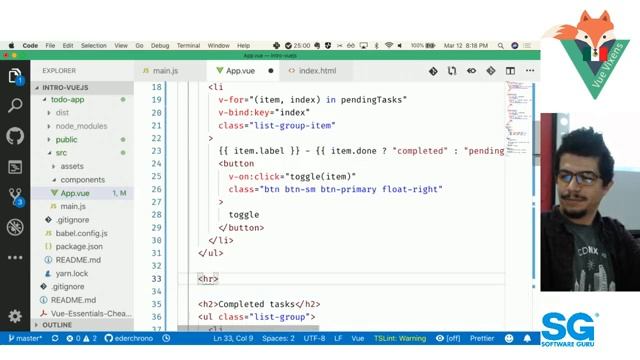Click line number 28 in gutter
The image size is (640, 360).
tap(156, 215)
